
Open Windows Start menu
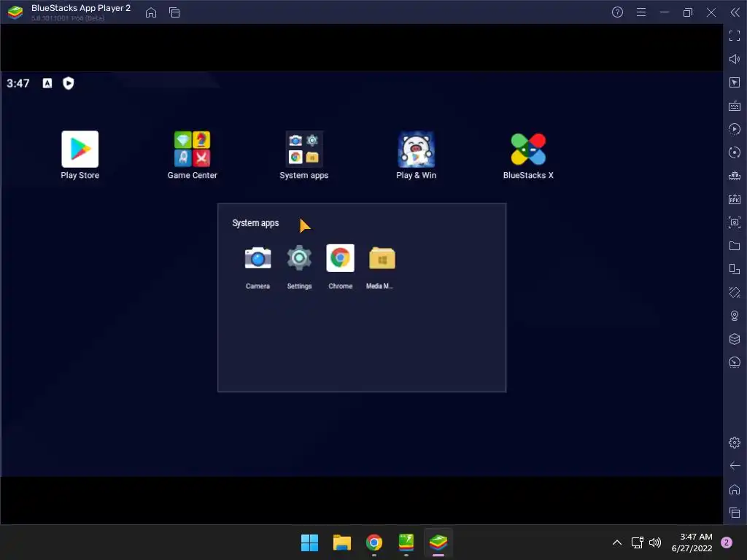tap(309, 542)
